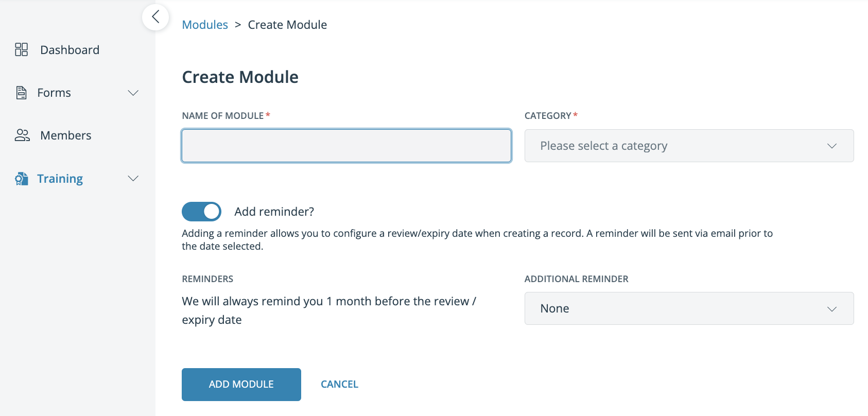868x416 pixels.
Task: Open the Additional Reminder dropdown
Action: tap(689, 308)
